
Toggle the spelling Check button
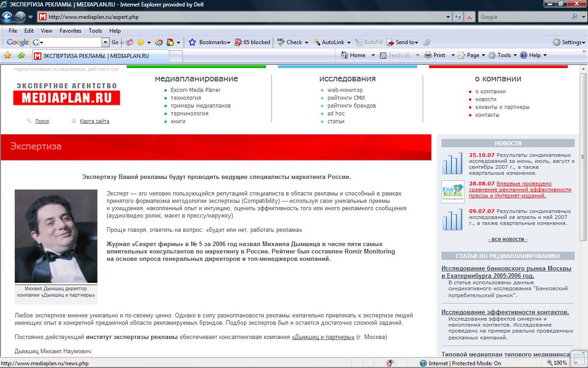click(x=290, y=42)
